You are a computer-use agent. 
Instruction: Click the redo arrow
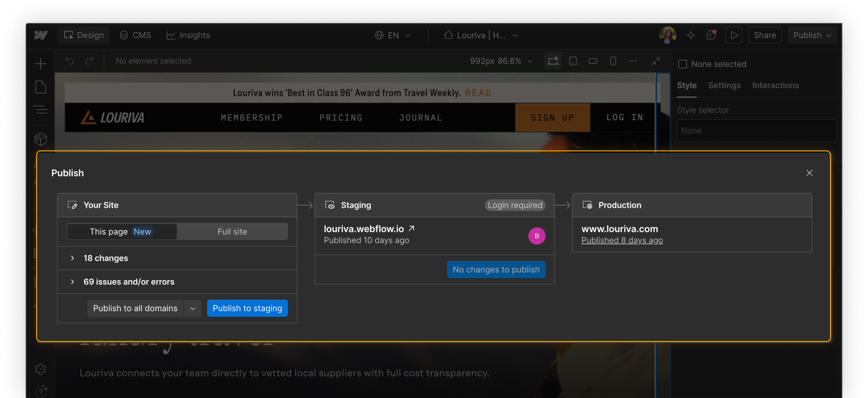point(90,61)
